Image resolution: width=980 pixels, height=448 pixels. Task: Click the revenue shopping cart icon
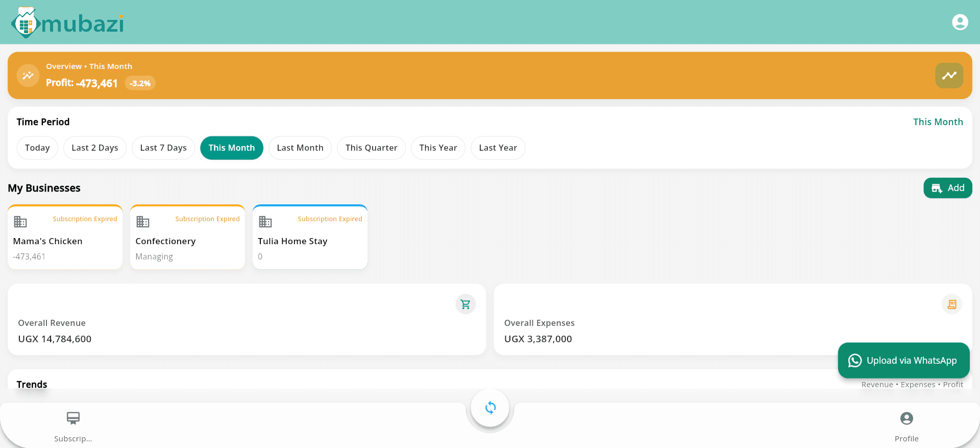pos(465,304)
